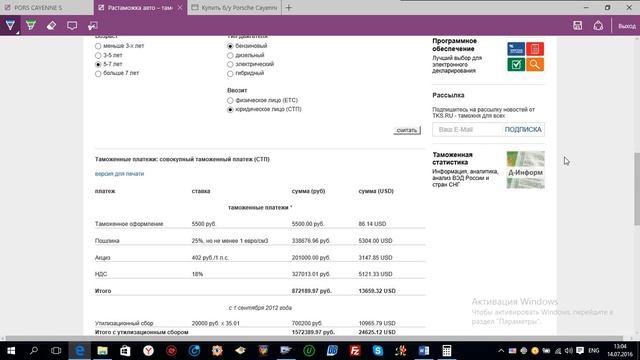Click 'Утилизационный сбор' row label

click(x=124, y=323)
